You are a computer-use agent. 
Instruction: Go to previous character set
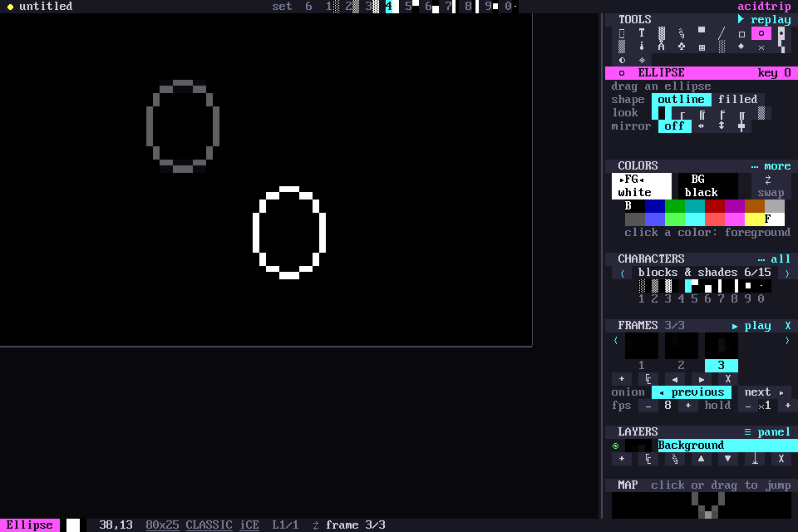pyautogui.click(x=622, y=273)
